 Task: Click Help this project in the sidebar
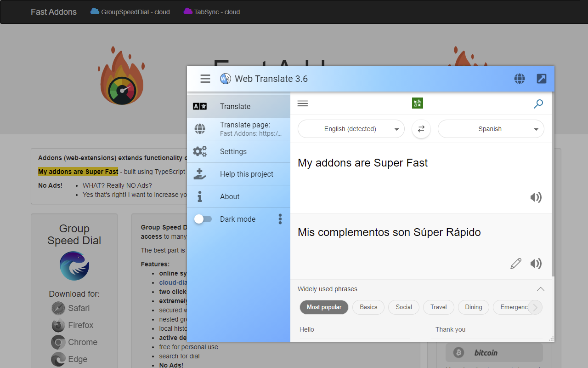pyautogui.click(x=246, y=174)
